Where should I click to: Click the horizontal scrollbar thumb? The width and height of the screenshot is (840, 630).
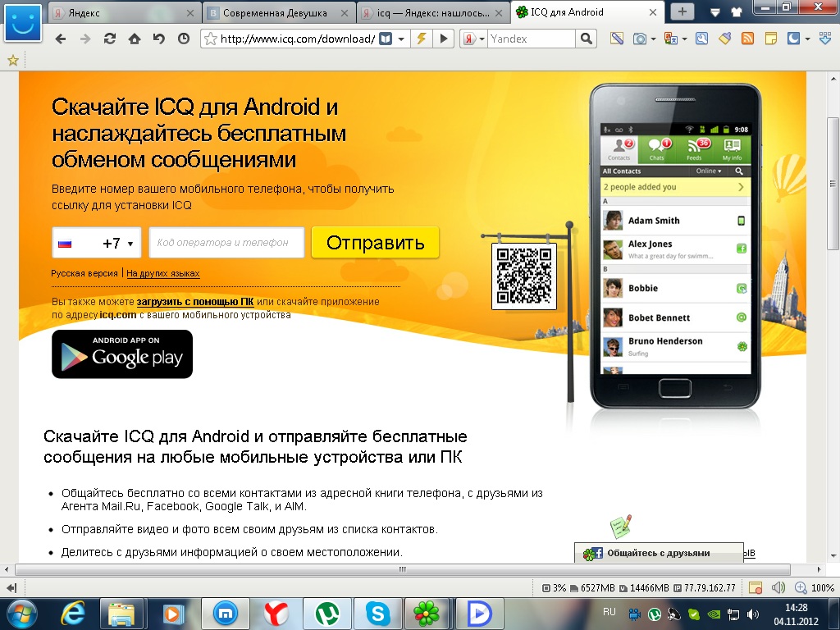402,569
